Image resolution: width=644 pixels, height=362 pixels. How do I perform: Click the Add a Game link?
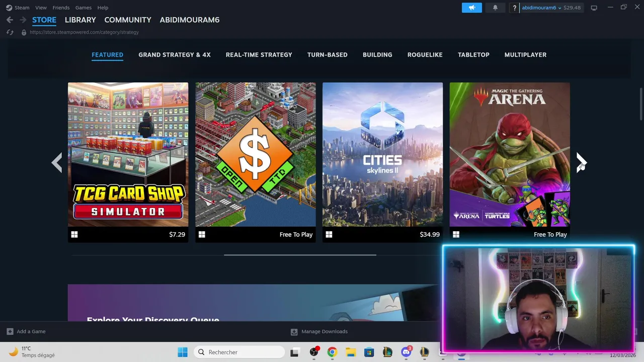click(x=31, y=331)
